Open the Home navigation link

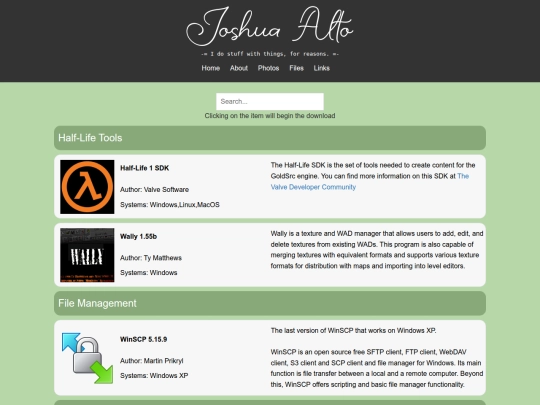211,68
